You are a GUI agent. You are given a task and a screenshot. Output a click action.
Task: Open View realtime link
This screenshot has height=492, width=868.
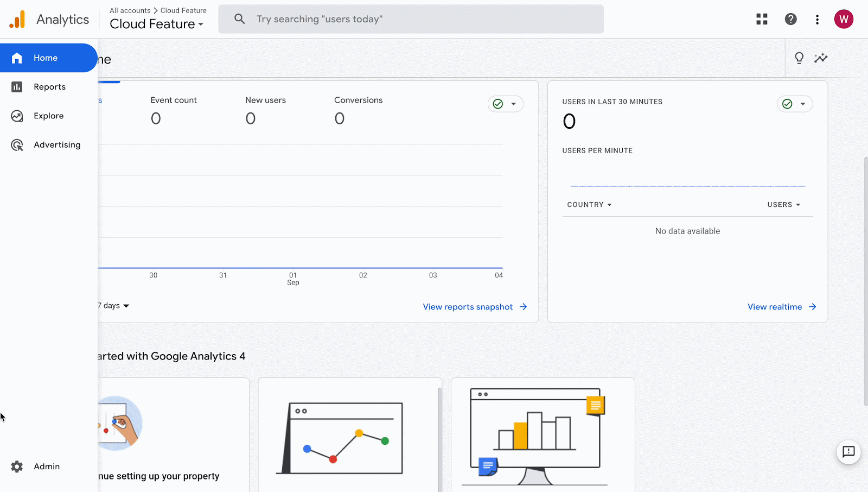782,307
